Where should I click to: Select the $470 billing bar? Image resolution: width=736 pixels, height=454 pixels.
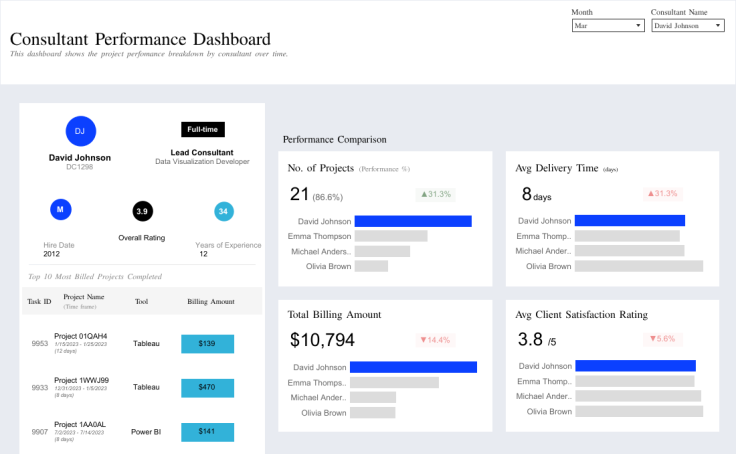click(207, 387)
